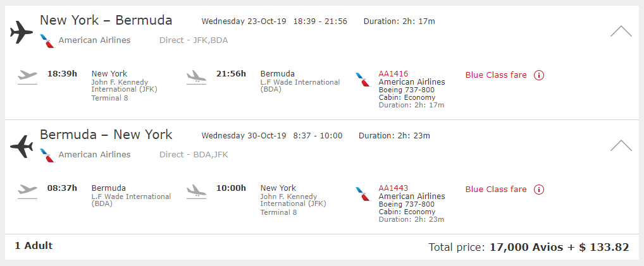Collapse the New York – Bermuda flight details
This screenshot has height=266, width=644.
pos(621,31)
